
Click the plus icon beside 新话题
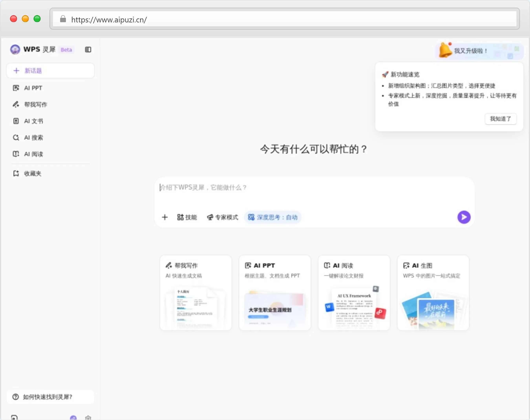(x=16, y=70)
